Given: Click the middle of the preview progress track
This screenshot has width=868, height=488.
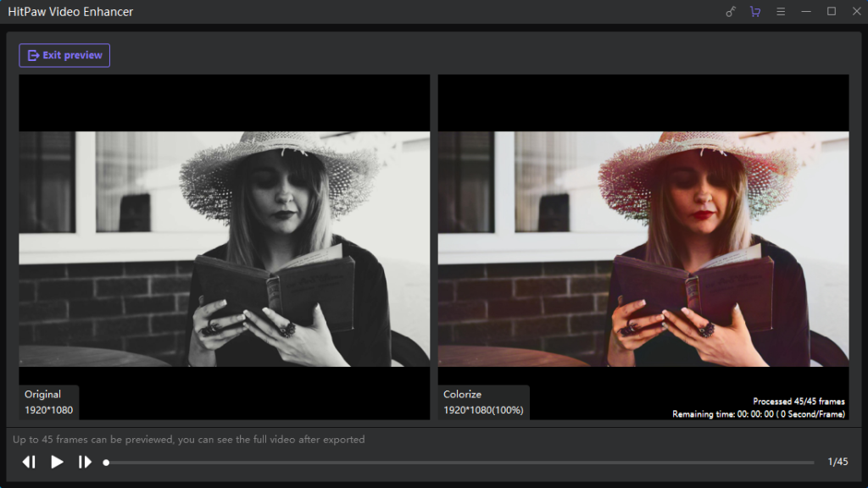Looking at the screenshot, I should point(459,463).
